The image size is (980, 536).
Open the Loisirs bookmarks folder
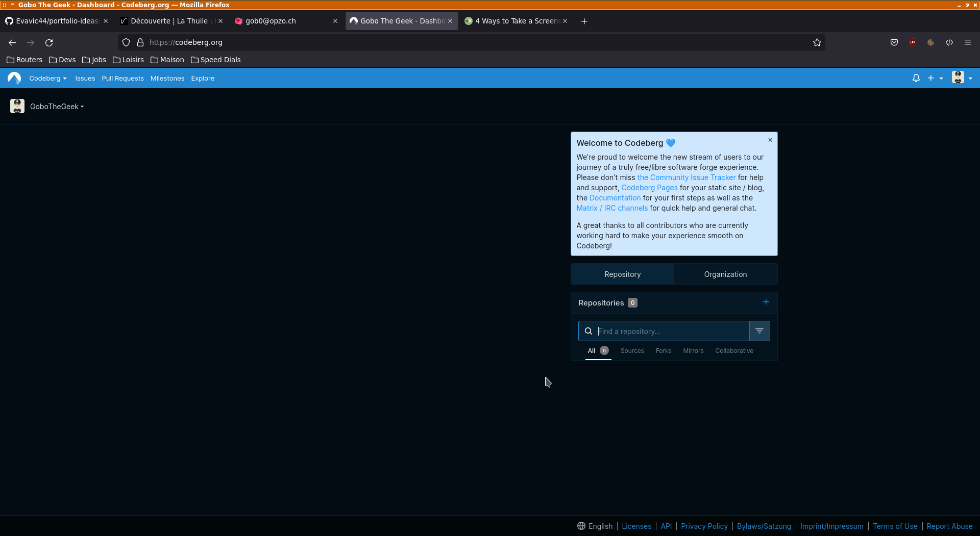tap(128, 60)
